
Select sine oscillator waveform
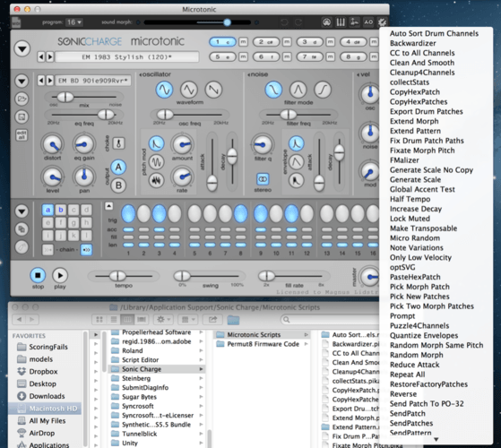(x=164, y=90)
